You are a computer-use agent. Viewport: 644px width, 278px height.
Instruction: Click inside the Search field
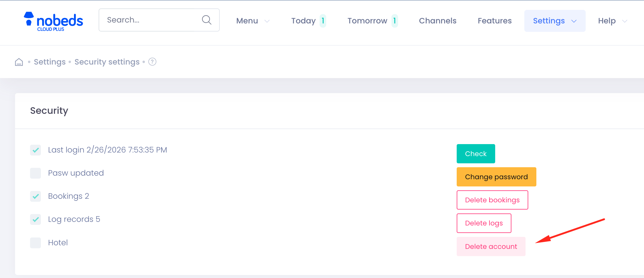(144, 20)
